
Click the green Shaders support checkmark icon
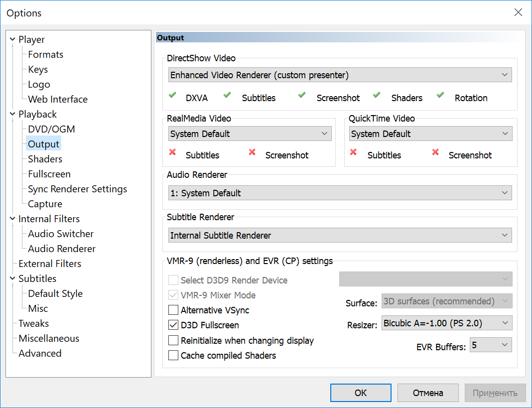point(377,95)
